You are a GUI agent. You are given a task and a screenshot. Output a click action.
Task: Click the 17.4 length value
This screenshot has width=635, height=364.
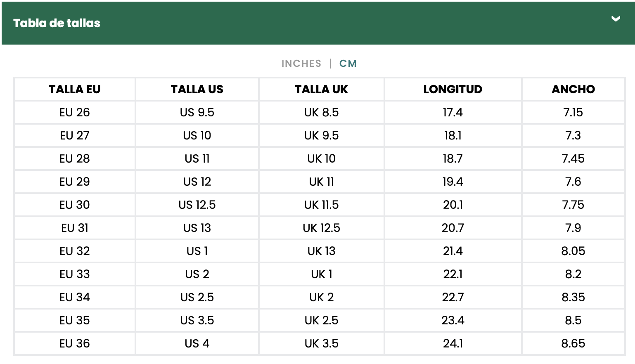pos(453,112)
